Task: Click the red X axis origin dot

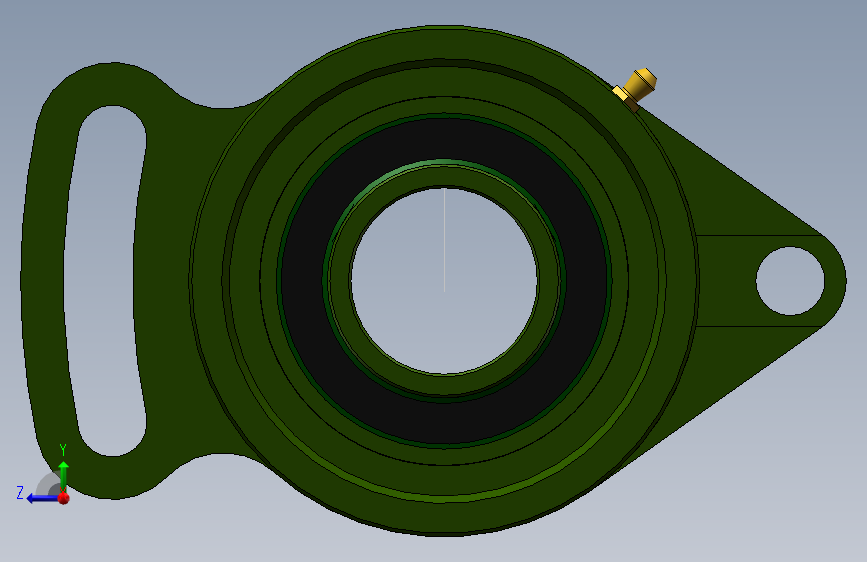Action: click(x=64, y=498)
